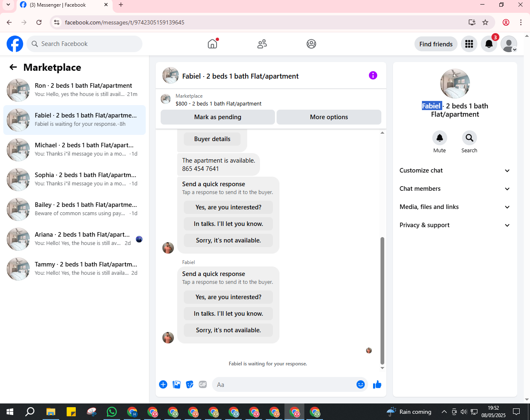The image size is (530, 420).
Task: Bookmark this page with the star icon
Action: point(486,22)
